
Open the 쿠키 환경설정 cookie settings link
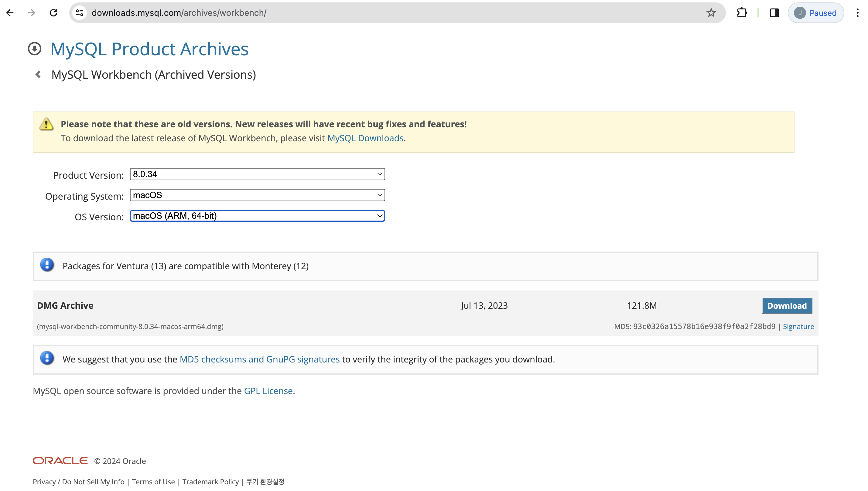coord(265,482)
